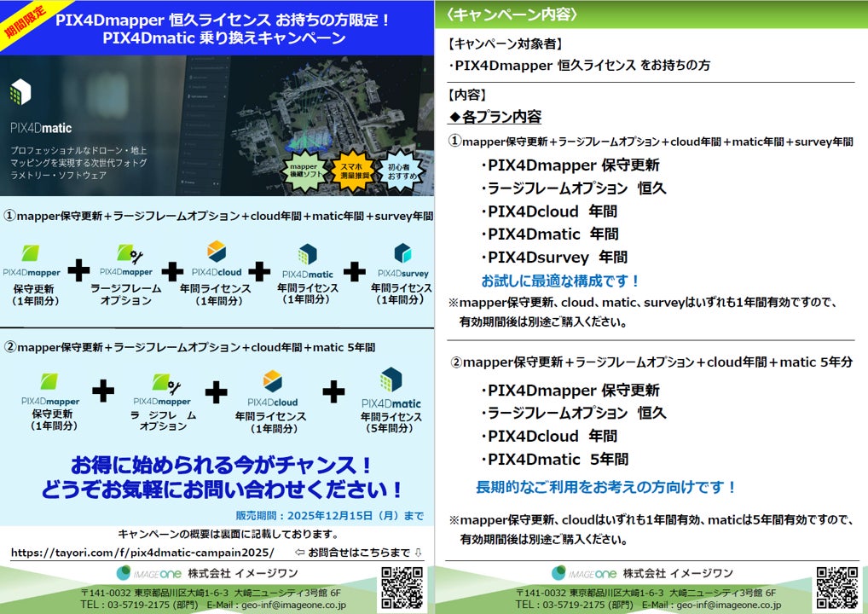This screenshot has height=614, width=868.
Task: Click the '【内容】' heading
Action: click(x=467, y=95)
